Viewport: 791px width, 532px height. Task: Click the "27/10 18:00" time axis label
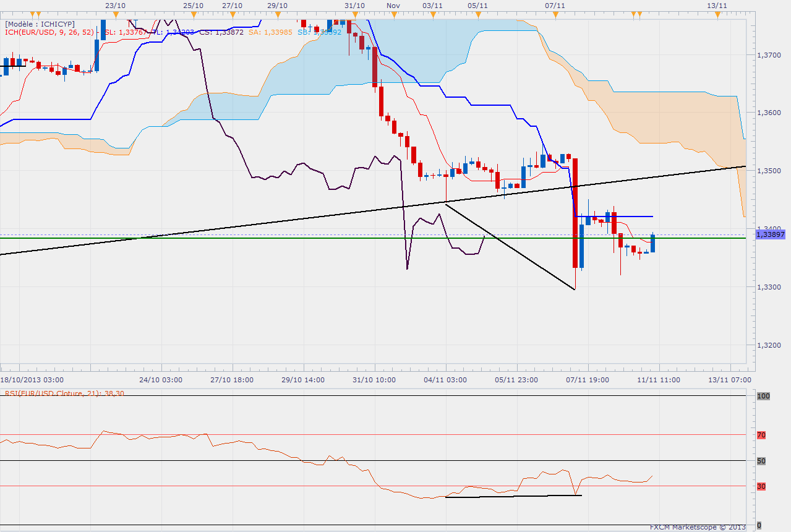point(232,380)
